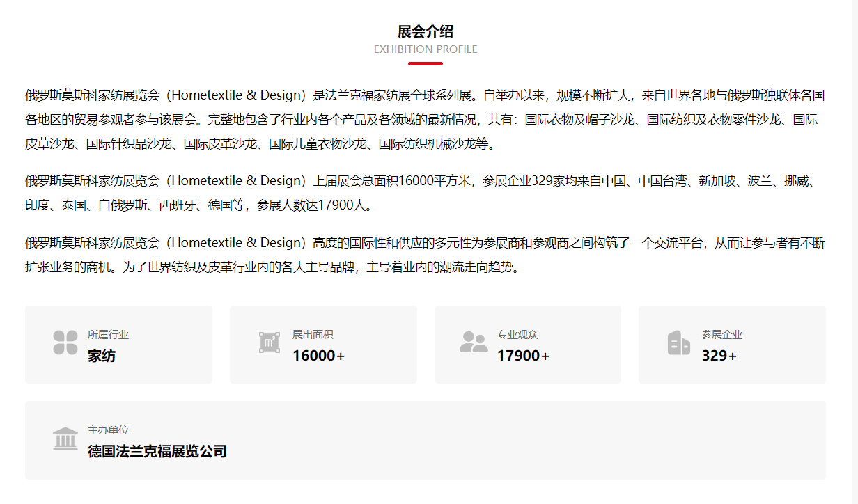Image resolution: width=858 pixels, height=504 pixels.
Task: Click the 329+ value
Action: point(719,356)
